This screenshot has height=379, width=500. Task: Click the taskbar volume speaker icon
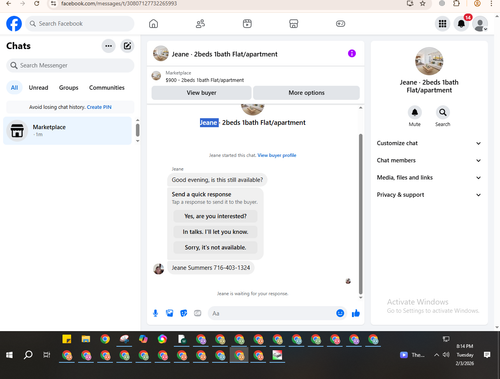(446, 355)
